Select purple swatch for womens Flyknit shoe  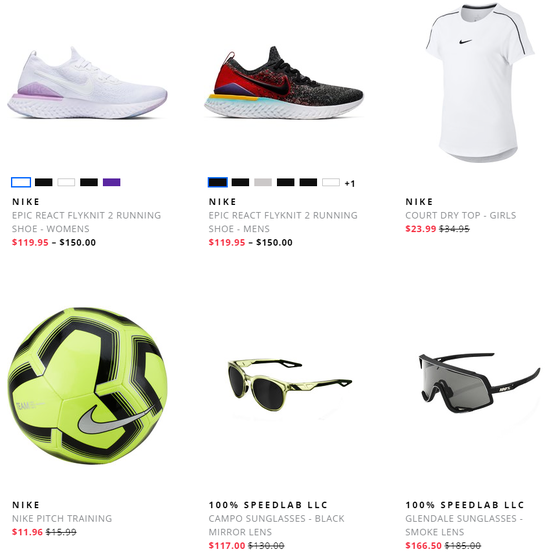pyautogui.click(x=111, y=182)
